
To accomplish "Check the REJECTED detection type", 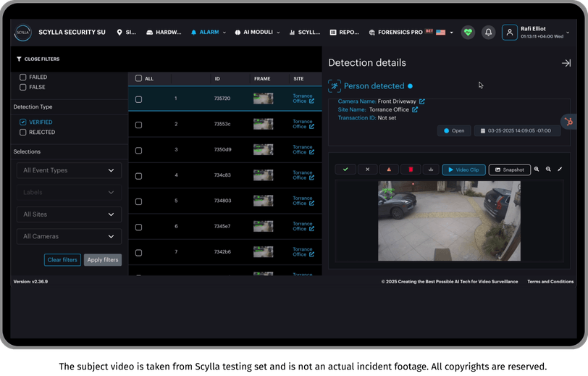I will pyautogui.click(x=23, y=132).
